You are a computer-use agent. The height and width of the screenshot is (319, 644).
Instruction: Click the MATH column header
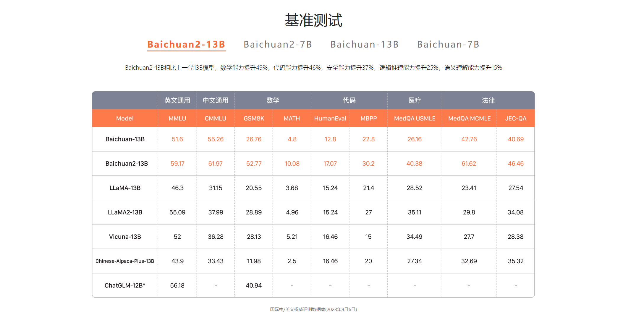[x=292, y=118]
